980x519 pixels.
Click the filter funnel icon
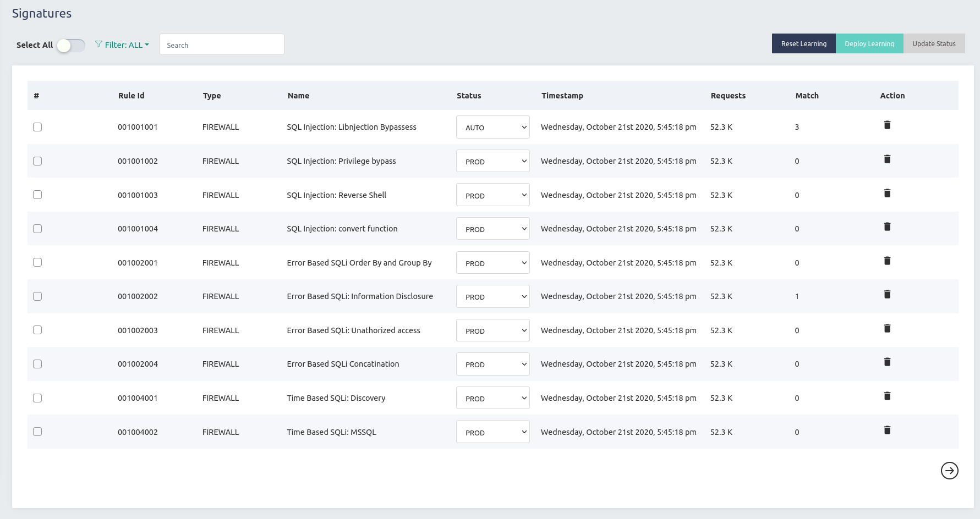pos(98,44)
